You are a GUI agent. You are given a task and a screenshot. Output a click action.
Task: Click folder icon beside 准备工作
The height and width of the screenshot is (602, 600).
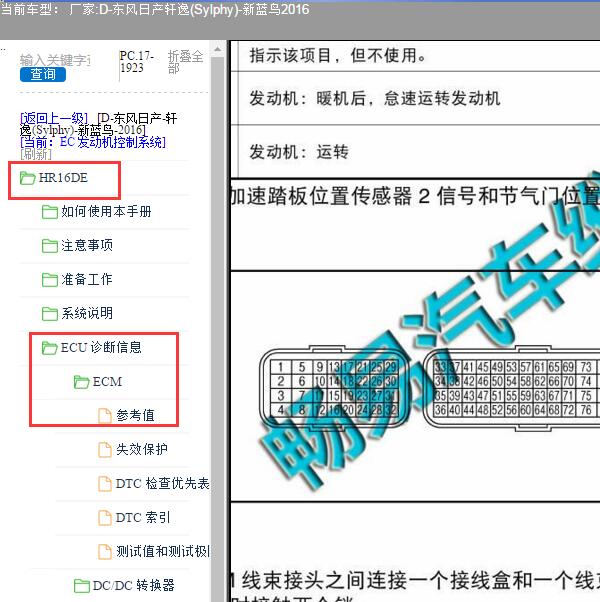[x=50, y=280]
